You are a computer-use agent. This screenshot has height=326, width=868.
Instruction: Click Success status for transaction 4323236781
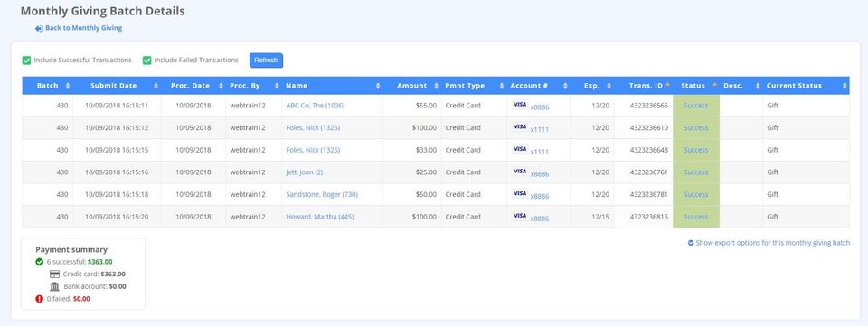click(x=696, y=194)
